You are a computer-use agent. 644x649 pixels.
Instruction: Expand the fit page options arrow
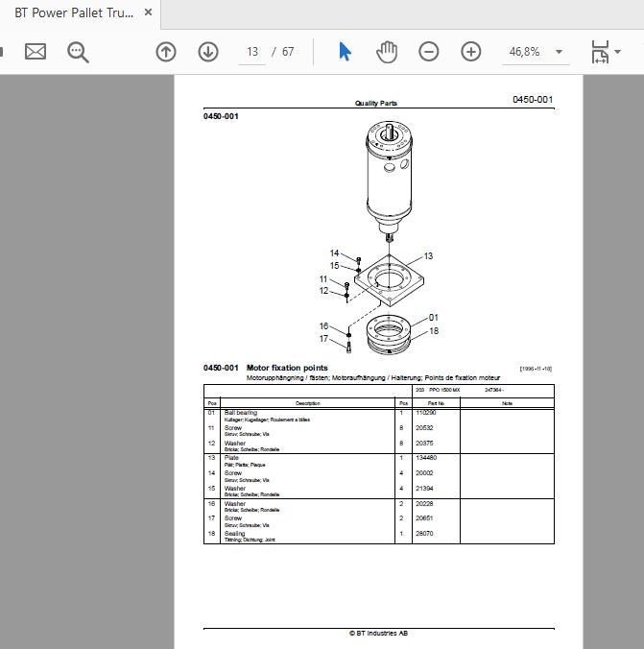pos(617,52)
